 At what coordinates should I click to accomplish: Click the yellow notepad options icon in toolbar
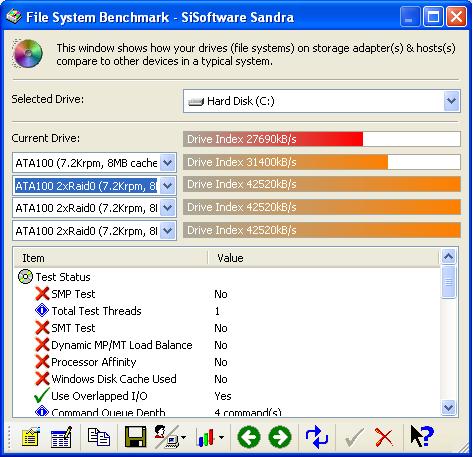30,437
